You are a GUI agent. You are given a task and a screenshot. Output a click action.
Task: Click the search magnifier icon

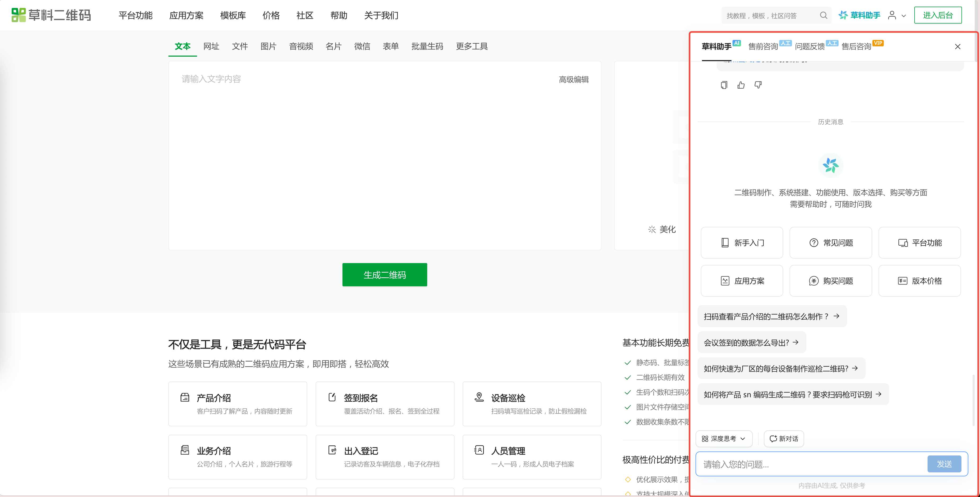(x=824, y=15)
